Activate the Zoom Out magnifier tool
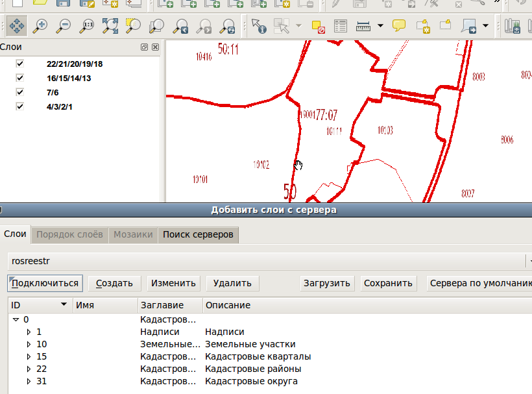 tap(64, 27)
